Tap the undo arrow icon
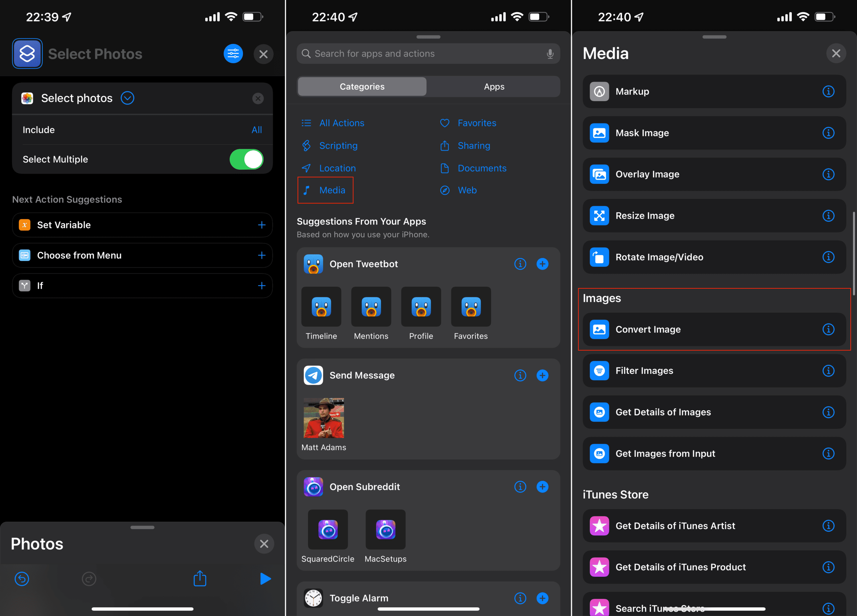This screenshot has height=616, width=857. (22, 579)
